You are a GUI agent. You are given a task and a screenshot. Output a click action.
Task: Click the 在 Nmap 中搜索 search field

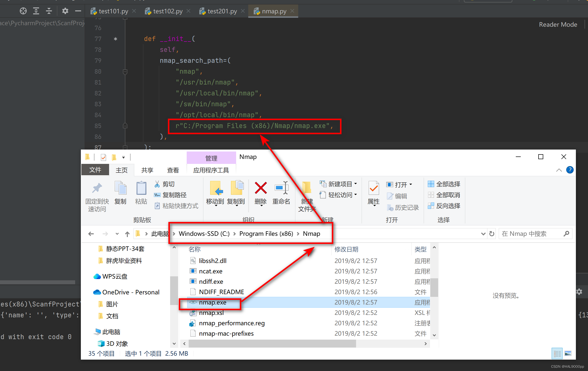click(535, 234)
